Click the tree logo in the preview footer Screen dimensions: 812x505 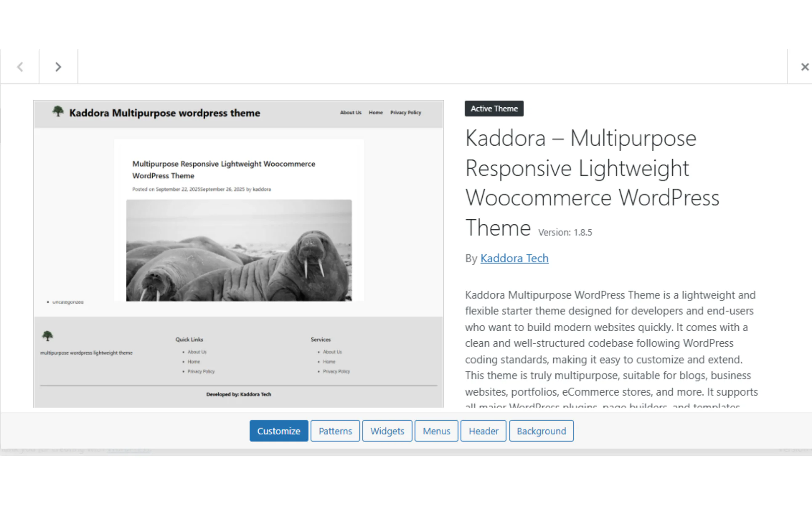pos(47,335)
